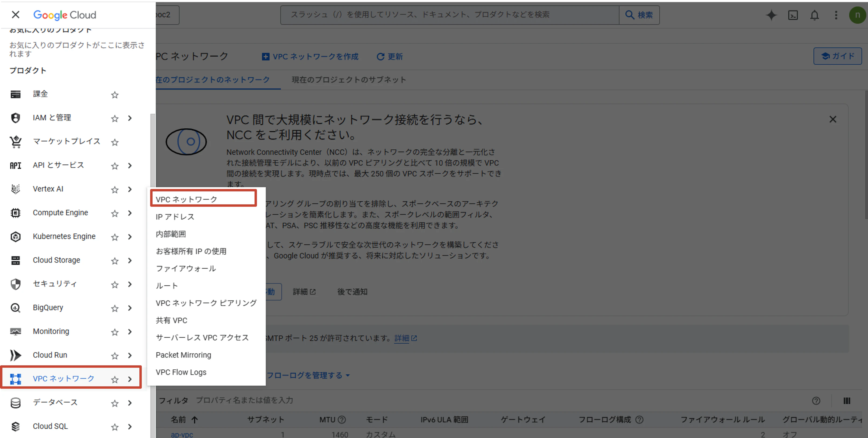Expand the Vertex AI submenu chevron
The width and height of the screenshot is (868, 438).
(x=130, y=189)
